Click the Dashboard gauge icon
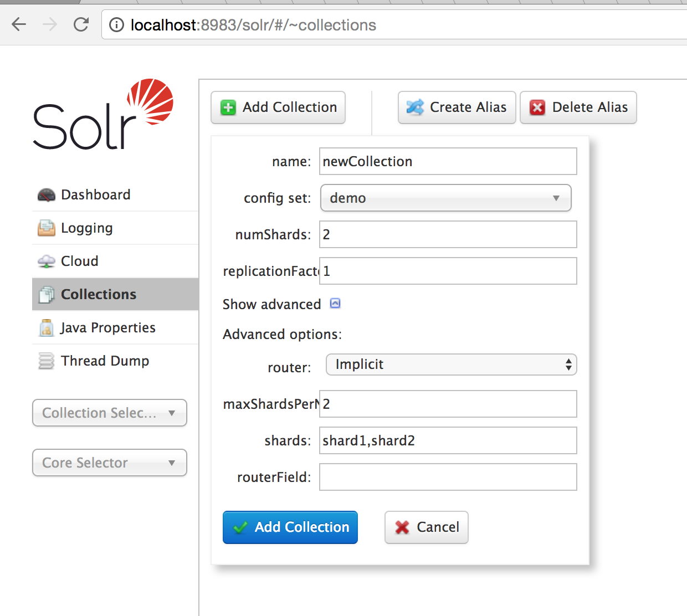687x616 pixels. (47, 195)
